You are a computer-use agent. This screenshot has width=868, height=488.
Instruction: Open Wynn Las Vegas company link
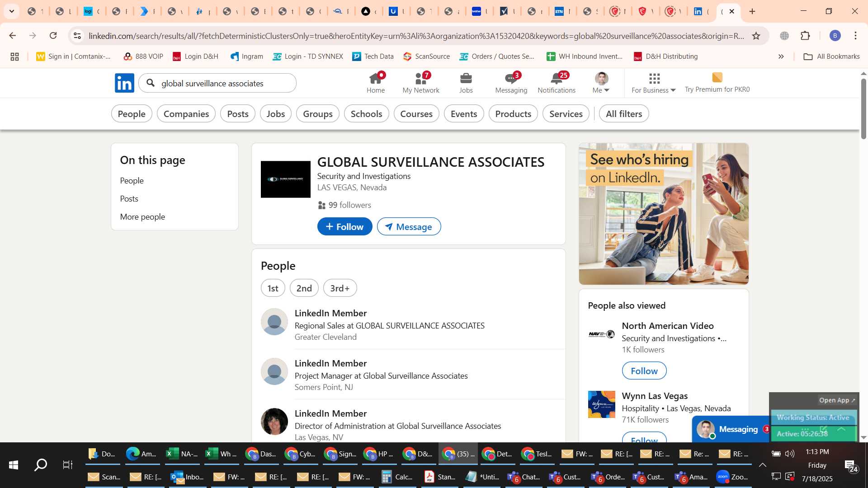tap(655, 396)
